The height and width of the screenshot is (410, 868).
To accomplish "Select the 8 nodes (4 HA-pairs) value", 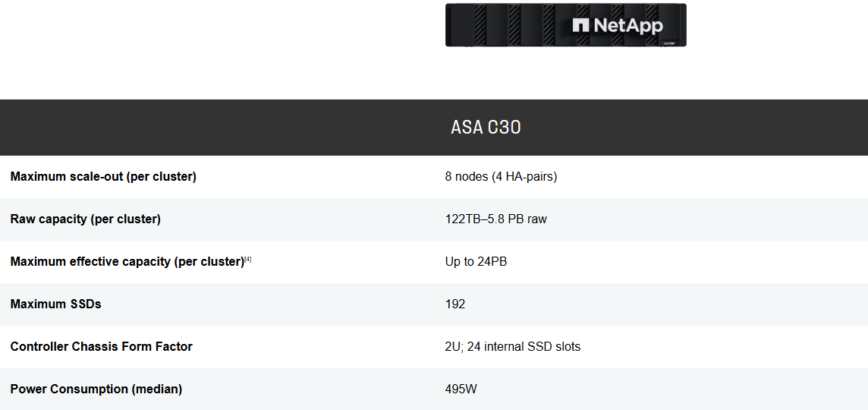I will (501, 177).
